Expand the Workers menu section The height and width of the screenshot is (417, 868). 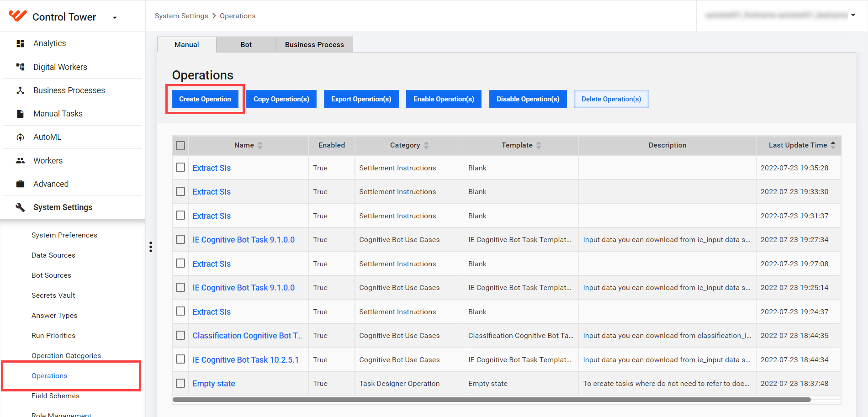[72, 161]
